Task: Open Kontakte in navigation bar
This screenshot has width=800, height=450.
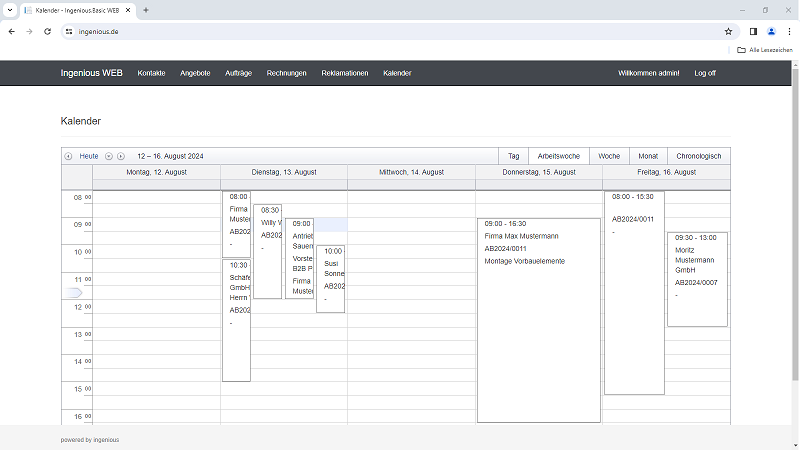Action: tap(152, 73)
